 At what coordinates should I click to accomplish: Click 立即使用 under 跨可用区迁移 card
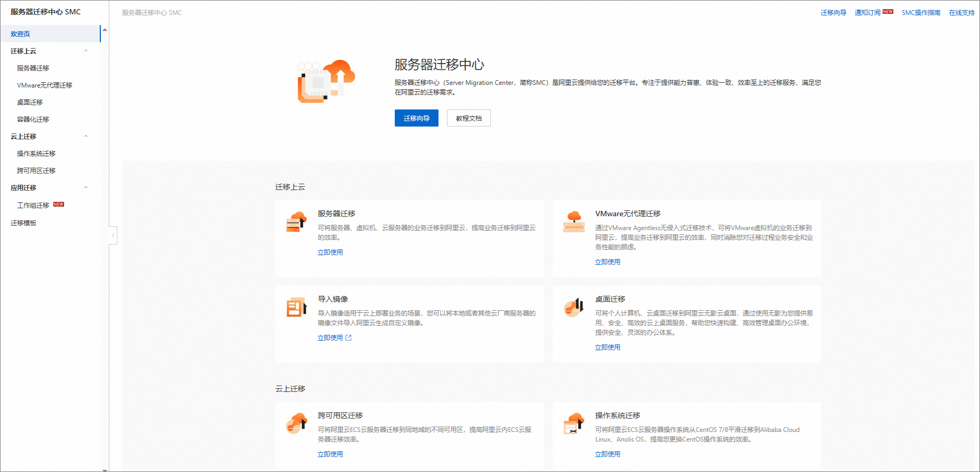pyautogui.click(x=330, y=454)
